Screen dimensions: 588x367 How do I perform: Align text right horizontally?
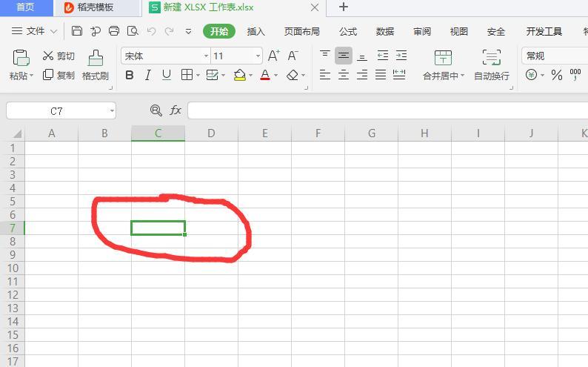coord(362,75)
